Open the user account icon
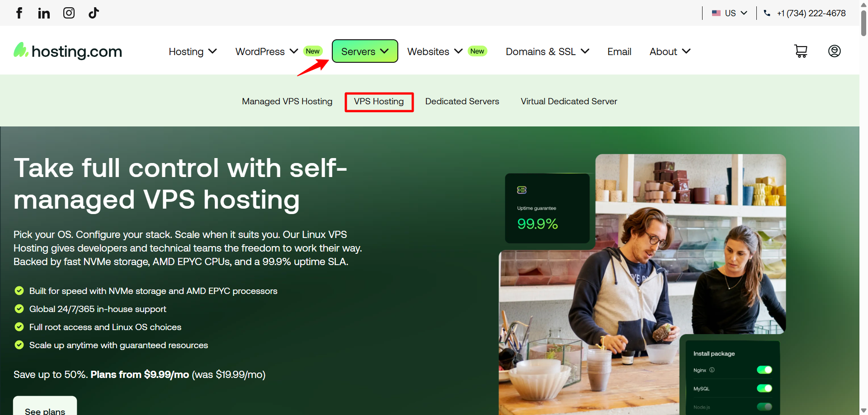The height and width of the screenshot is (415, 868). (x=834, y=51)
